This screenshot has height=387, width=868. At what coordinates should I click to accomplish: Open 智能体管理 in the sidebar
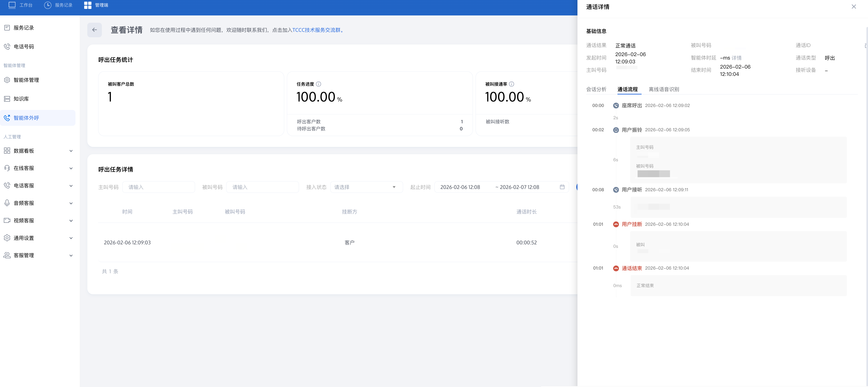tap(26, 80)
